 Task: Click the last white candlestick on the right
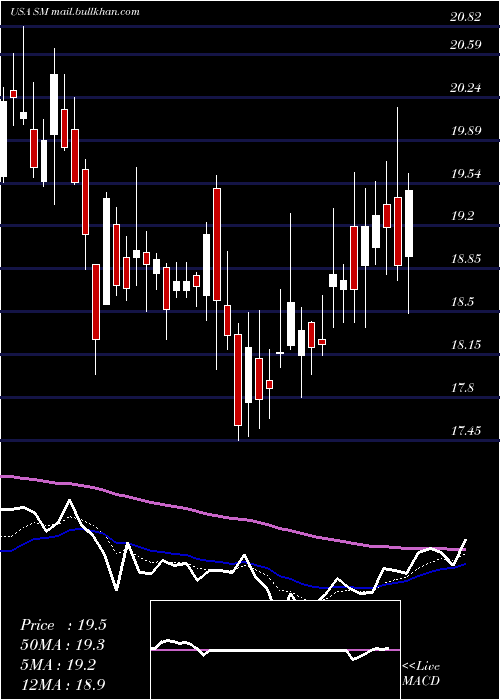coord(409,223)
